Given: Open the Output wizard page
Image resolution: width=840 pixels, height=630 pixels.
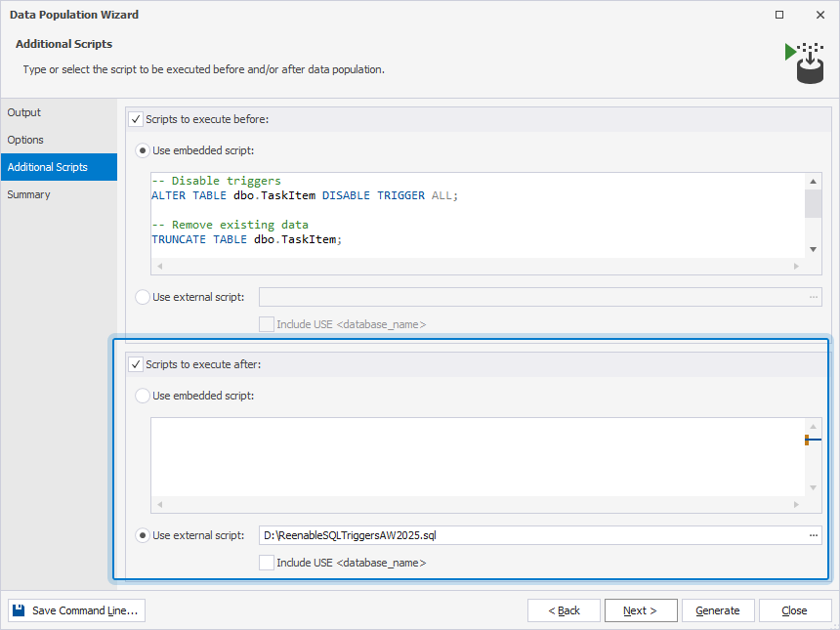Looking at the screenshot, I should (59, 112).
